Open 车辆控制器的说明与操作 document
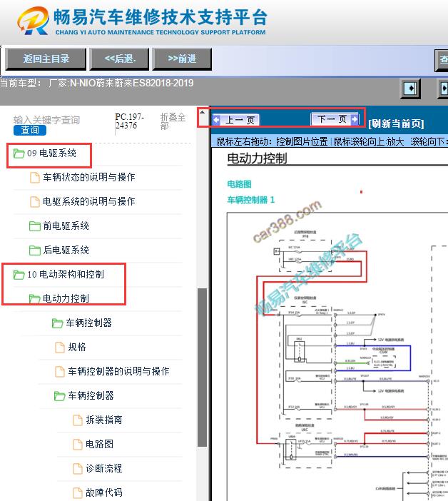The image size is (448, 501). tap(118, 372)
